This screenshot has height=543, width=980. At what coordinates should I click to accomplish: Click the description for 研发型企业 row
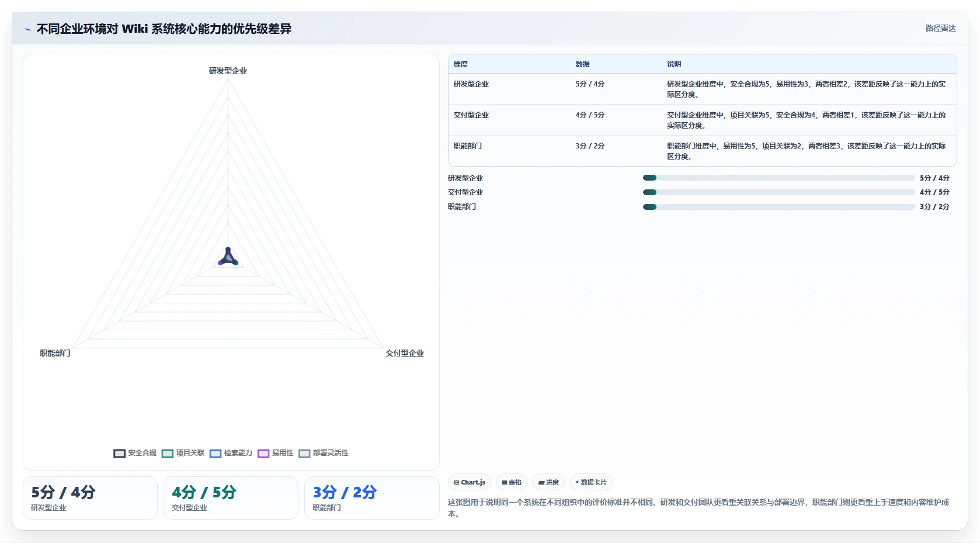pos(807,89)
